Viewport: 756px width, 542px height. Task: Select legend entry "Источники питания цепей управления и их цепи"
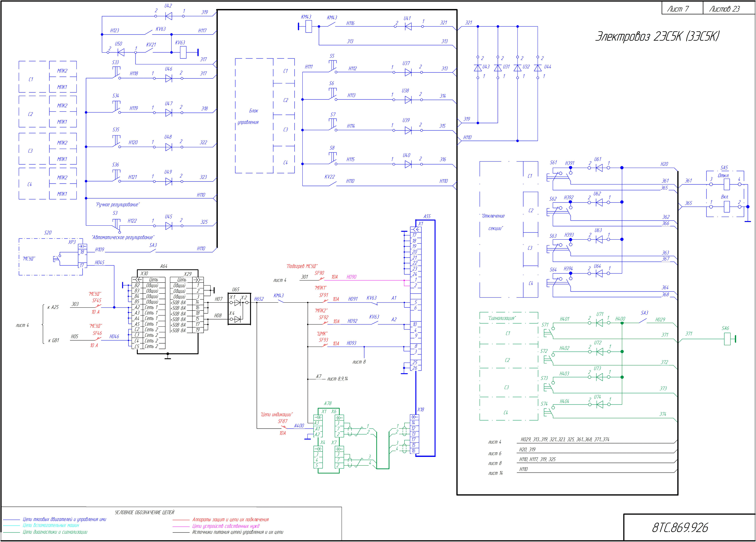coord(237,532)
